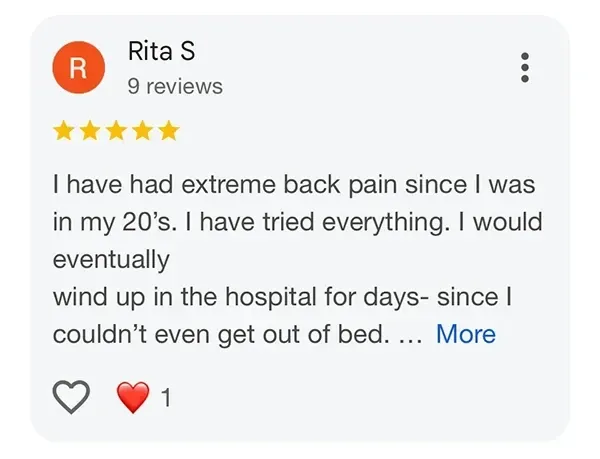Click the first yellow rating star
Viewport: 600px width, 459px height.
pyautogui.click(x=64, y=131)
